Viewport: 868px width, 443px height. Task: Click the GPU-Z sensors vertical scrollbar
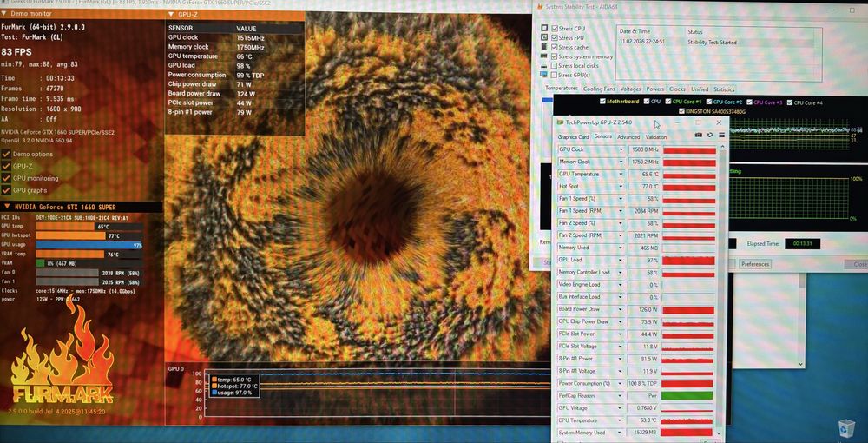click(x=720, y=288)
